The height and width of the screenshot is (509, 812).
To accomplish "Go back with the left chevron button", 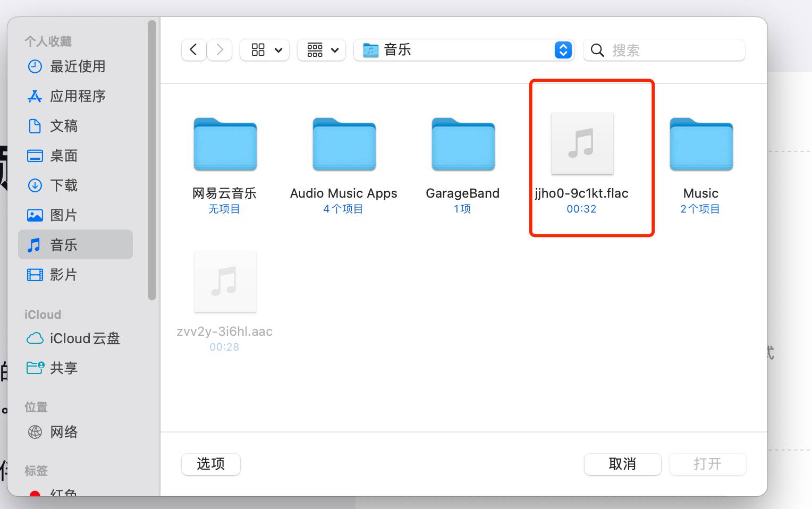I will (193, 50).
